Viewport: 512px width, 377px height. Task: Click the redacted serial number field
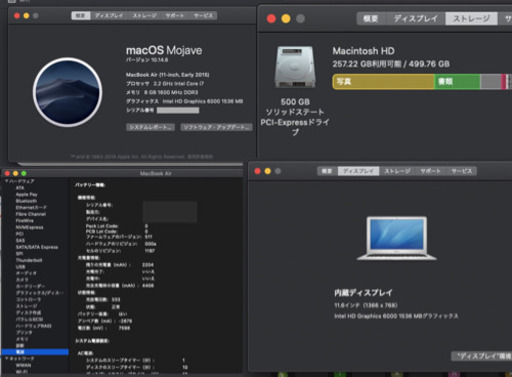pyautogui.click(x=178, y=110)
